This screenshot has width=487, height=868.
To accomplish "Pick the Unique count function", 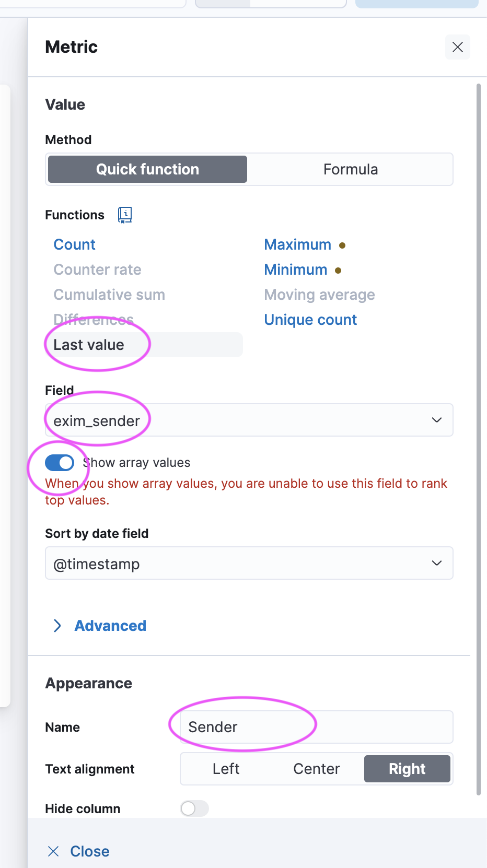I will tap(310, 320).
